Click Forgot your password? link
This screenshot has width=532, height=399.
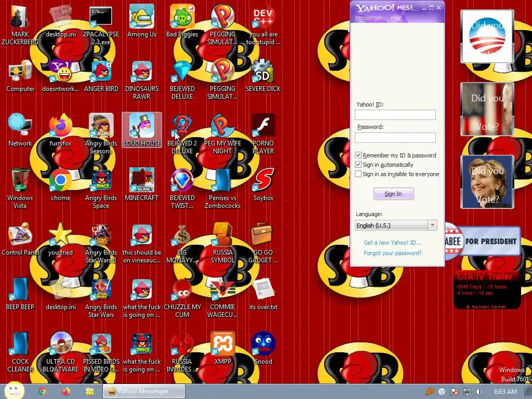tap(393, 253)
